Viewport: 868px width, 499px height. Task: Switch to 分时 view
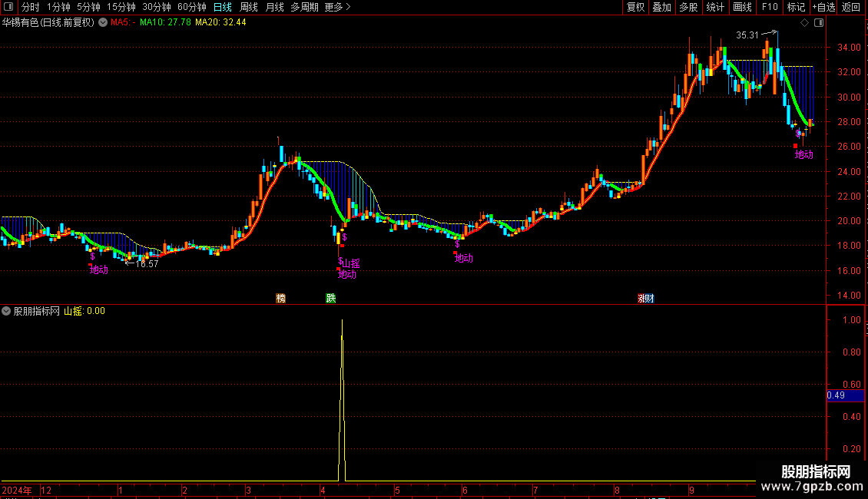31,7
